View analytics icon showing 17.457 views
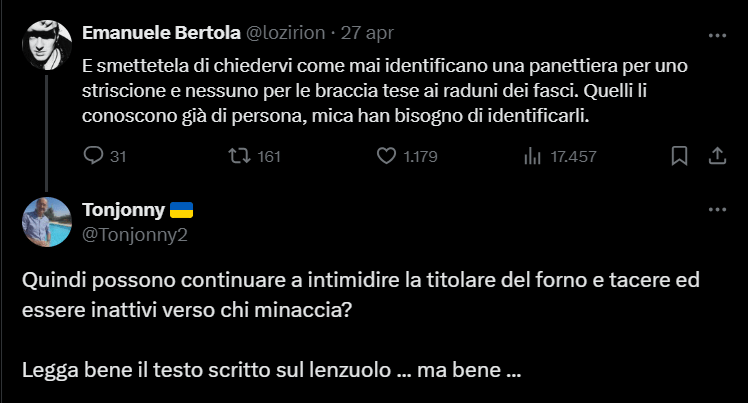This screenshot has height=403, width=748. [532, 156]
